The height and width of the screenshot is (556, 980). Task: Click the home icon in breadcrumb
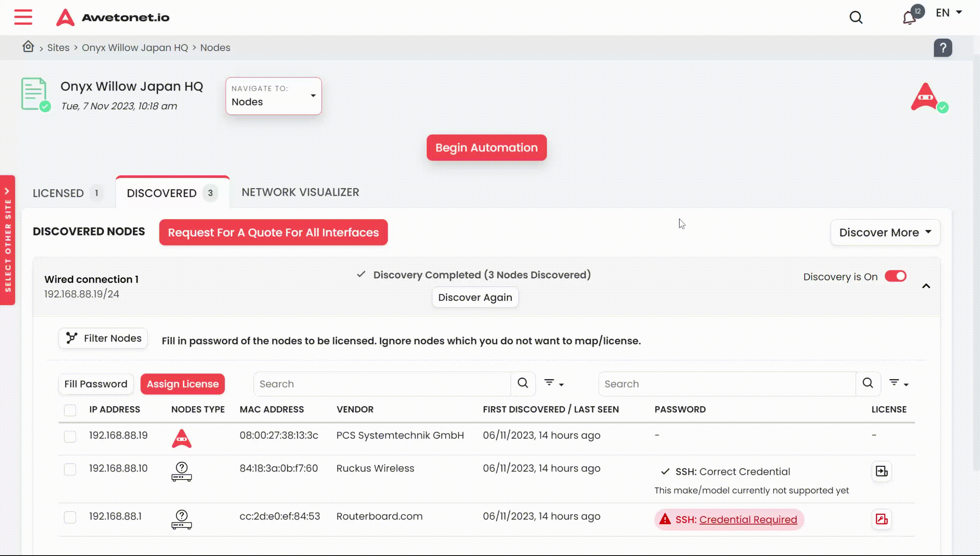coord(28,47)
